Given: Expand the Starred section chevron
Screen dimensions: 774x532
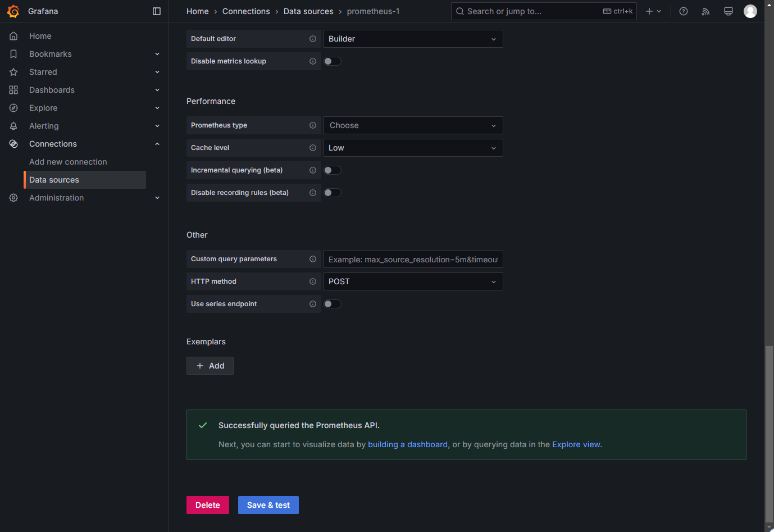Looking at the screenshot, I should pyautogui.click(x=157, y=72).
